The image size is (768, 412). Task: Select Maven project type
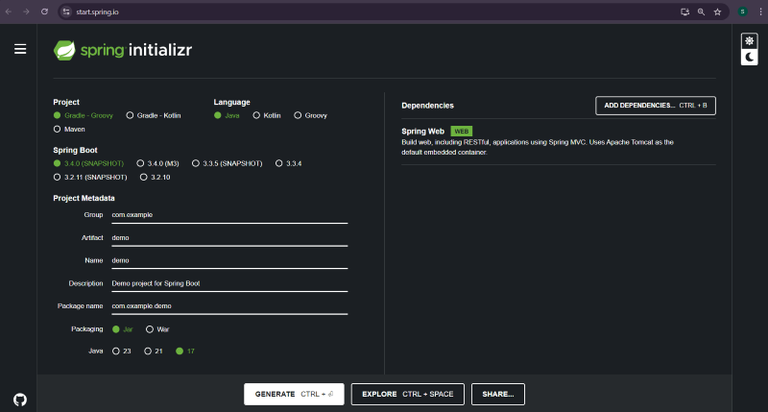70,129
